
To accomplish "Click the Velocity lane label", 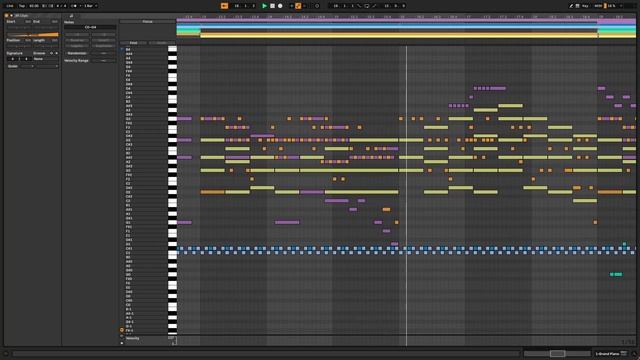I will click(133, 338).
